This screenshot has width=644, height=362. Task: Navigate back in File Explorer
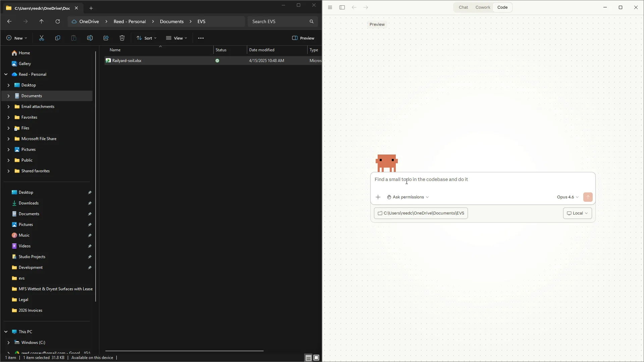(x=9, y=21)
